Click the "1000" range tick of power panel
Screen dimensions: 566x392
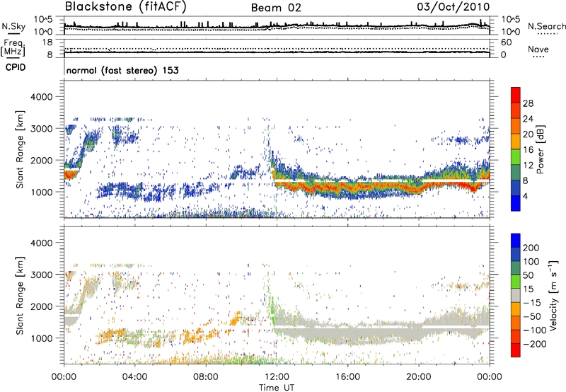pos(41,192)
